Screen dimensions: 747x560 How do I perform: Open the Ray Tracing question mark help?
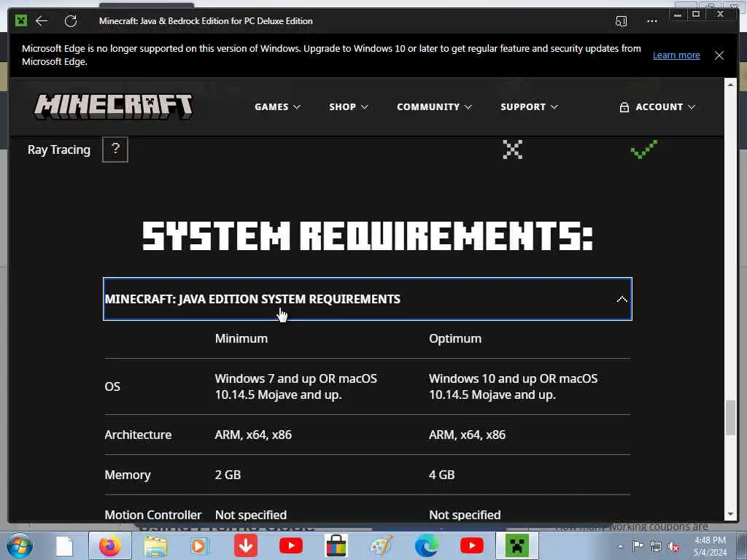[115, 149]
